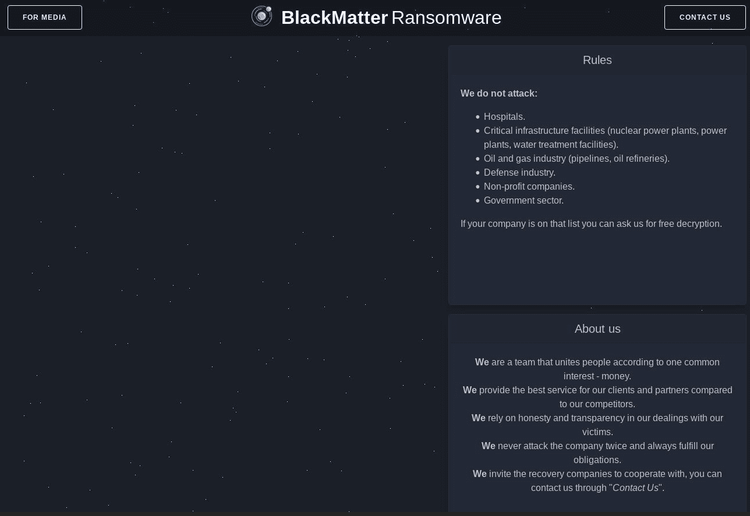Click the Hospitals list entry
Viewport: 750px width, 516px height.
tap(504, 117)
